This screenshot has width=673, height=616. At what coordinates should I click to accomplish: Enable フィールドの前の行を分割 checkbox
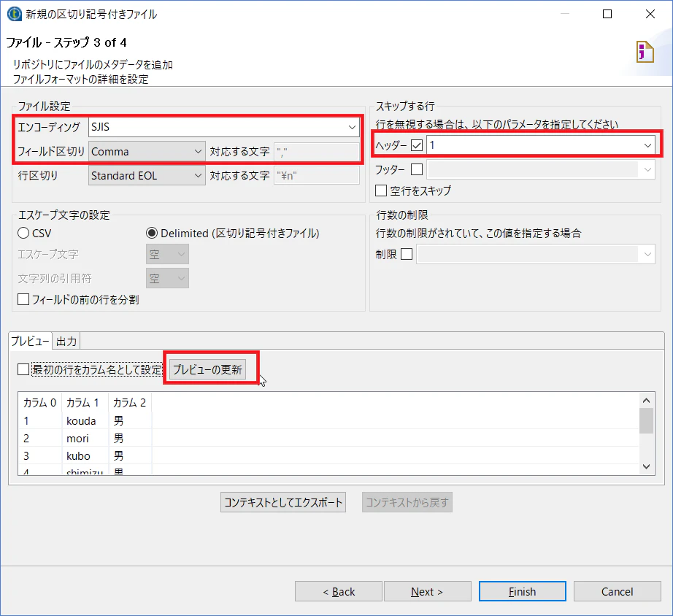click(23, 299)
